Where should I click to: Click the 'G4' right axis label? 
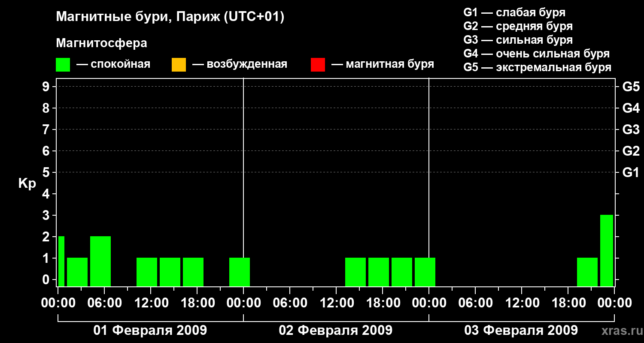point(631,108)
